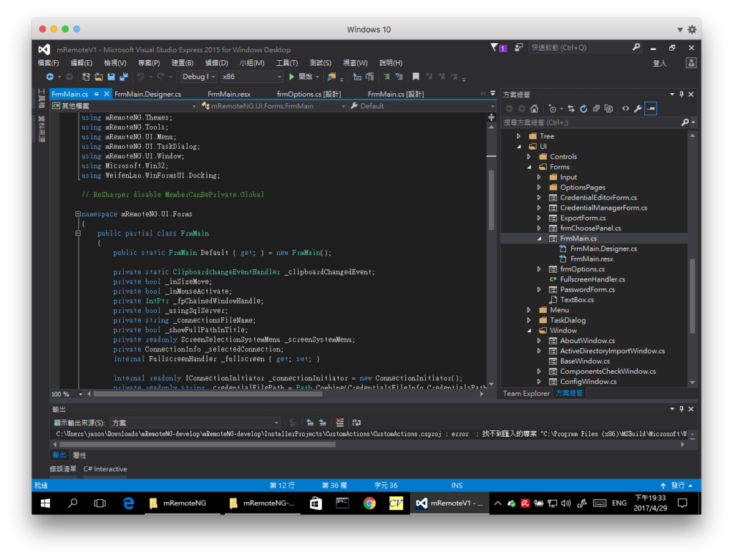Switch to the Team Explorer tab
The width and height of the screenshot is (733, 560).
tap(526, 393)
